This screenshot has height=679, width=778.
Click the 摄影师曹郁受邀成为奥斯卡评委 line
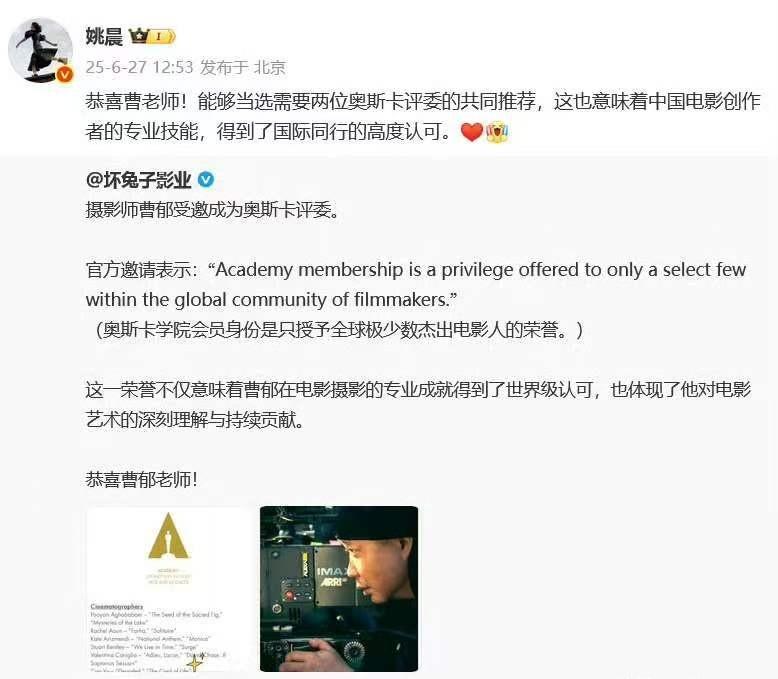click(x=213, y=210)
